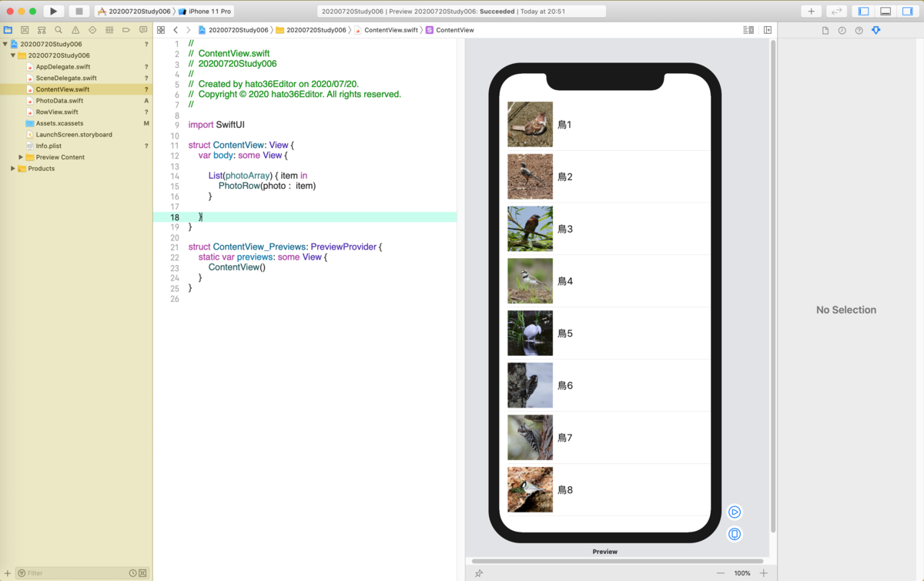Show the History inspector clock icon
Screen dimensions: 924x581
point(842,30)
